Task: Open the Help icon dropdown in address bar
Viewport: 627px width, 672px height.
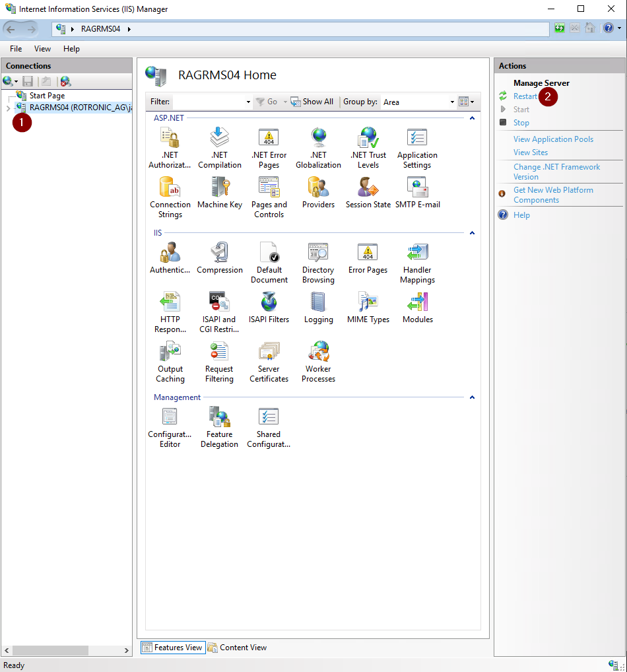Action: coord(619,28)
